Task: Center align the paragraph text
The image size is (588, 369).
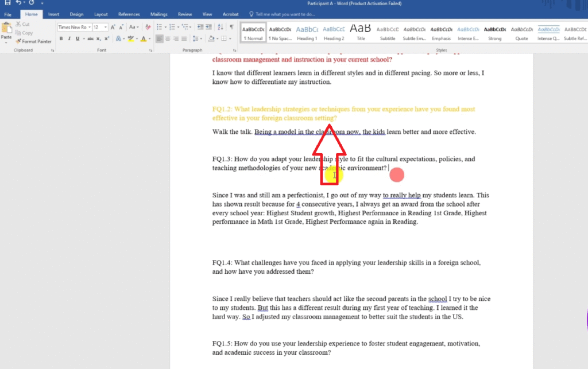Action: [x=168, y=38]
